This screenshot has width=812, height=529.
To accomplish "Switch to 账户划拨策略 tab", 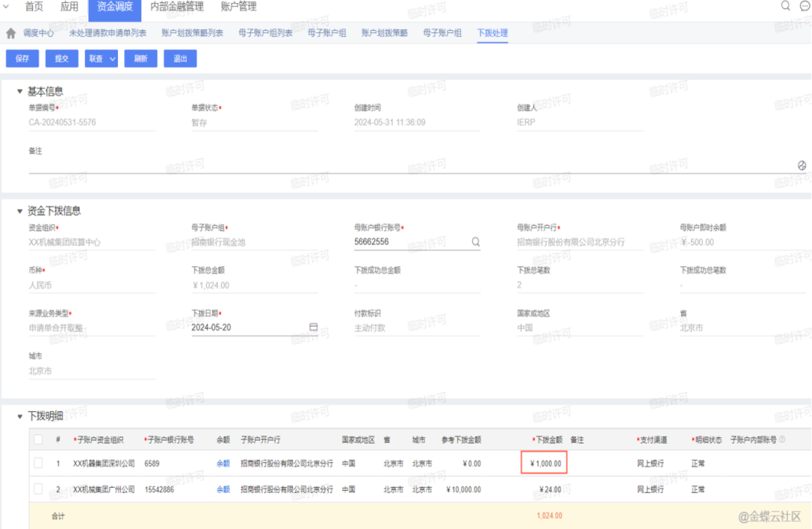I will pyautogui.click(x=384, y=33).
